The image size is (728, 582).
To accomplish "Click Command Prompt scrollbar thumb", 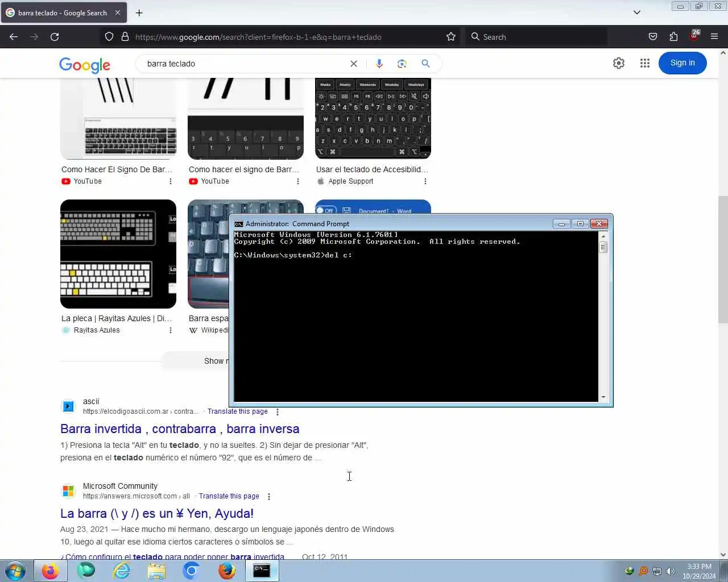I will [603, 247].
